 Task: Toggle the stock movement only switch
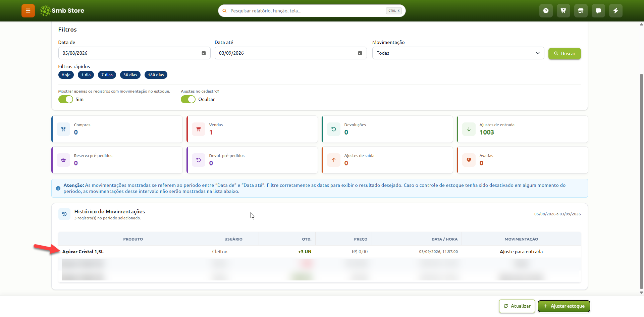pos(66,99)
